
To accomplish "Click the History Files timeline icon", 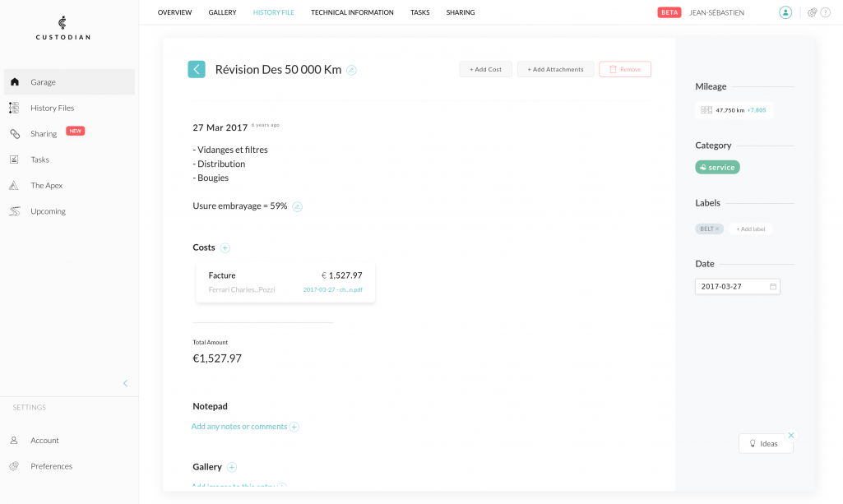I will [14, 108].
